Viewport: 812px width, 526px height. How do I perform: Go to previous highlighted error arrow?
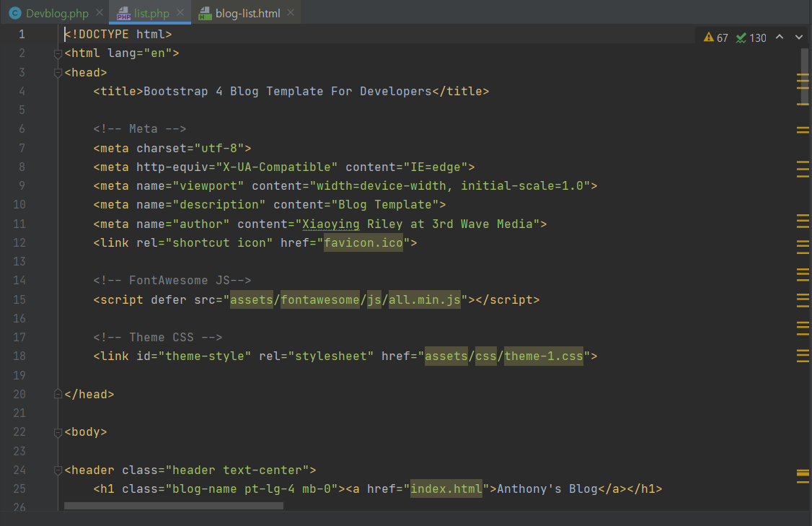(780, 37)
